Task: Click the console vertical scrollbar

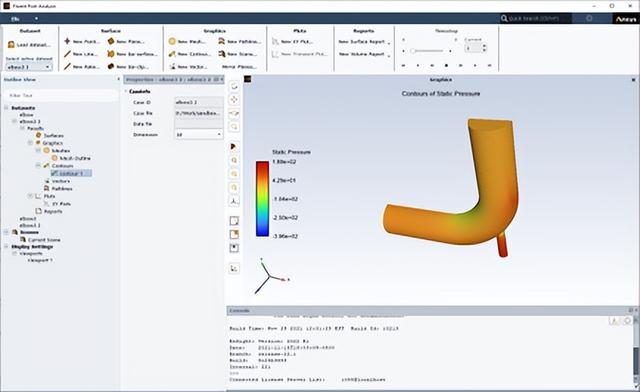Action: pos(636,353)
